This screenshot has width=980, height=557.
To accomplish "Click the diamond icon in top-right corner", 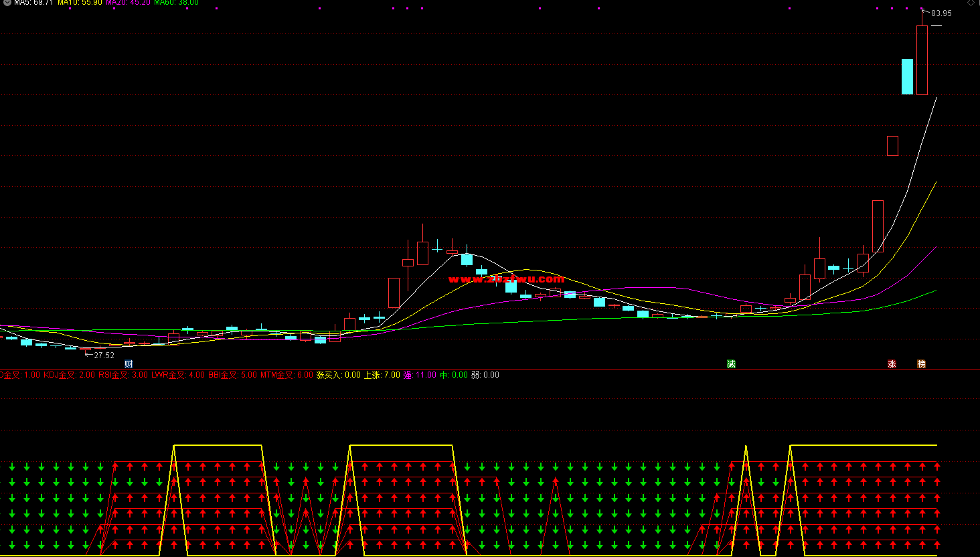I will [x=971, y=3].
